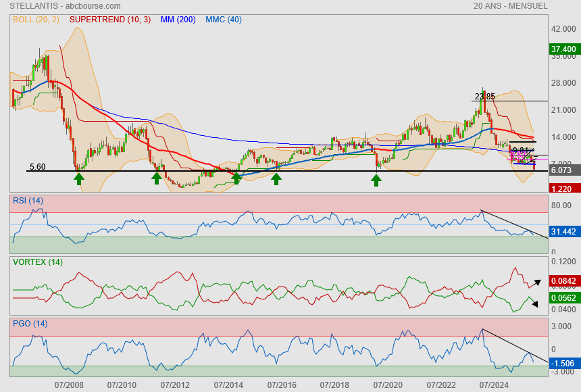The height and width of the screenshot is (392, 581).
Task: Click the RSI (14) indicator title
Action: [28, 200]
